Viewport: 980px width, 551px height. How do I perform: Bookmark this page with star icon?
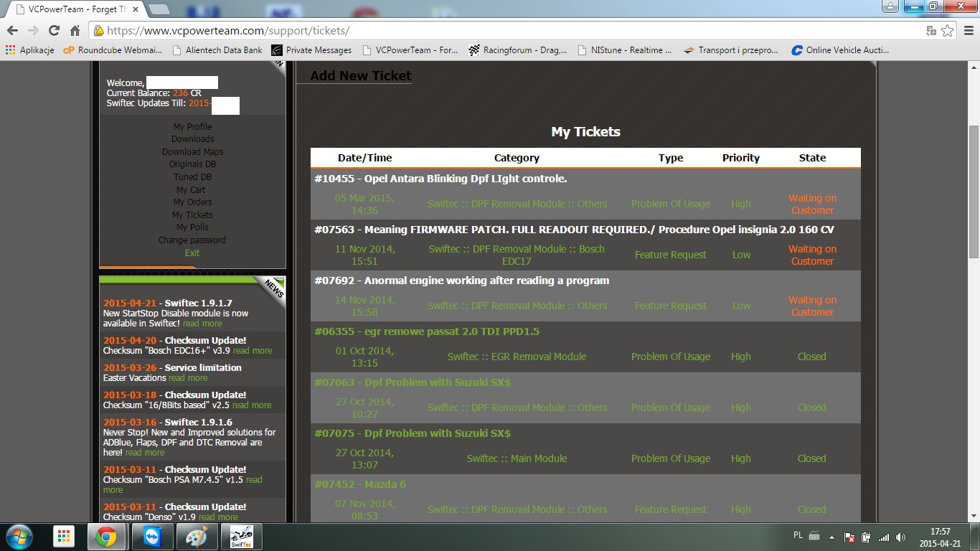tap(948, 31)
